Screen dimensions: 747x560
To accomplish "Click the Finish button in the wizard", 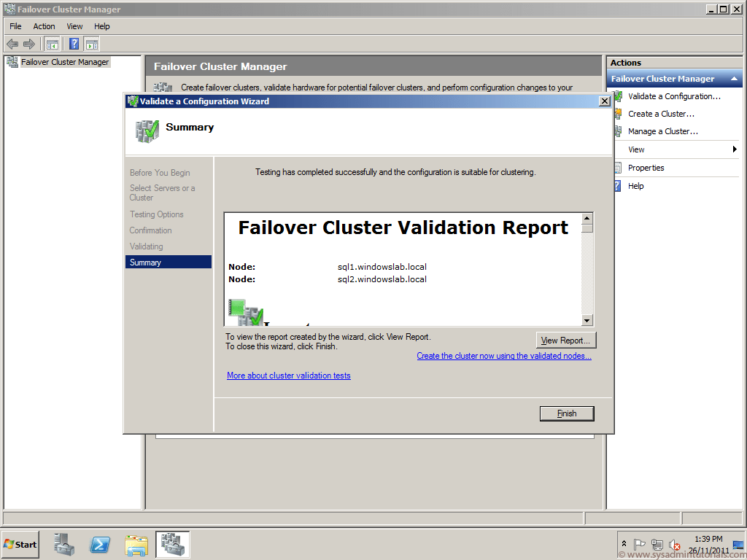I will pos(567,413).
